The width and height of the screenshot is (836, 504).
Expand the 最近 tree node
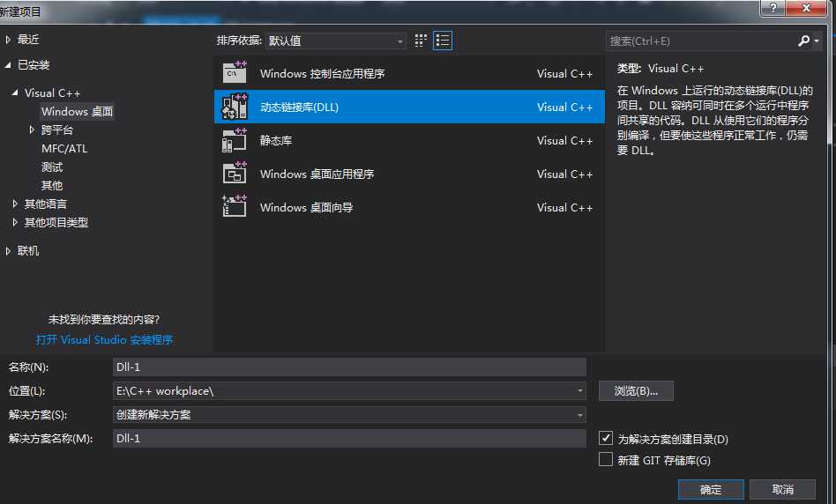[8, 40]
